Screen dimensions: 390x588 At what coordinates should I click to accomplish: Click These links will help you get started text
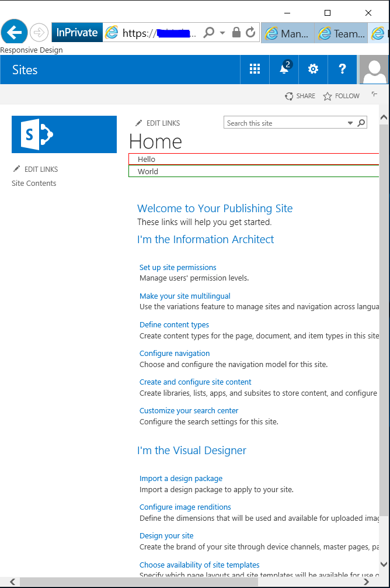(x=204, y=222)
